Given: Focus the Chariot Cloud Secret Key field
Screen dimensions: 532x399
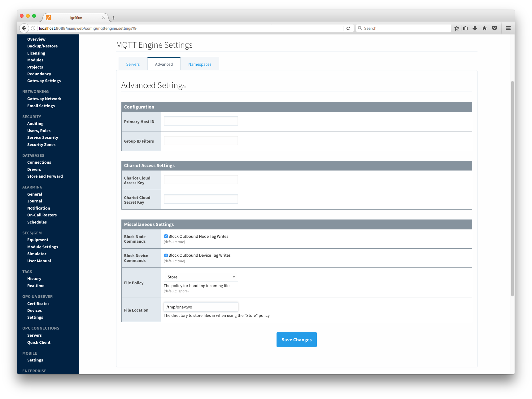Looking at the screenshot, I should [201, 199].
